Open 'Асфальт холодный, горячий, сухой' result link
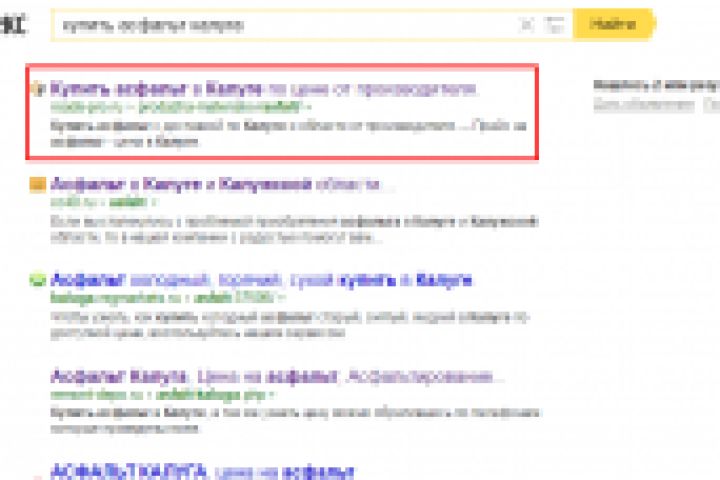Screen dimensions: 720x480 pyautogui.click(x=261, y=280)
